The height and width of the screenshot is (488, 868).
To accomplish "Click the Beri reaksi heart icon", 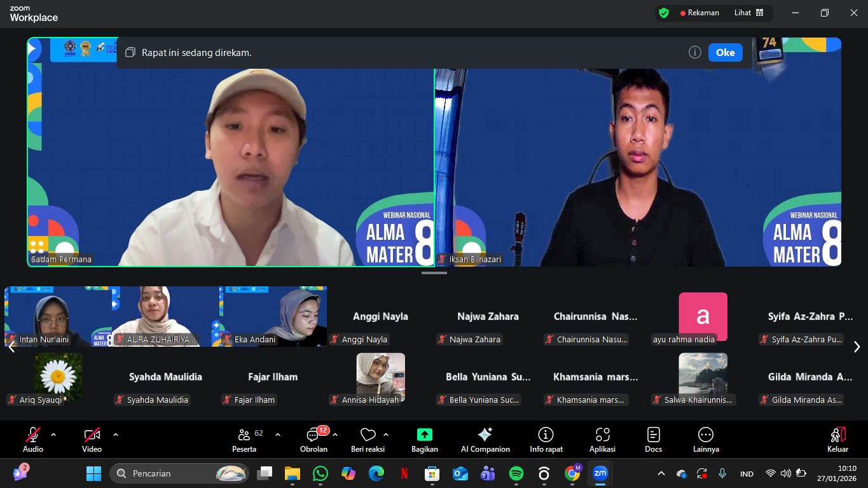I will tap(368, 435).
